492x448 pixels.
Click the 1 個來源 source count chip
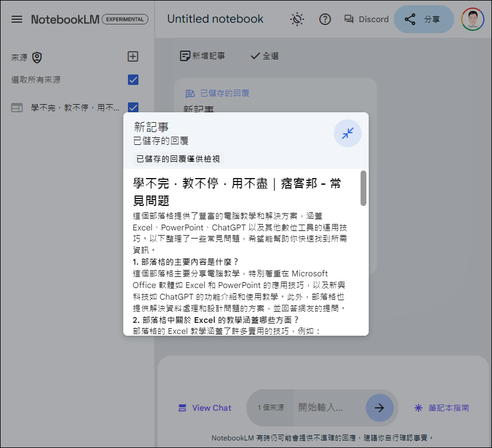pyautogui.click(x=270, y=408)
